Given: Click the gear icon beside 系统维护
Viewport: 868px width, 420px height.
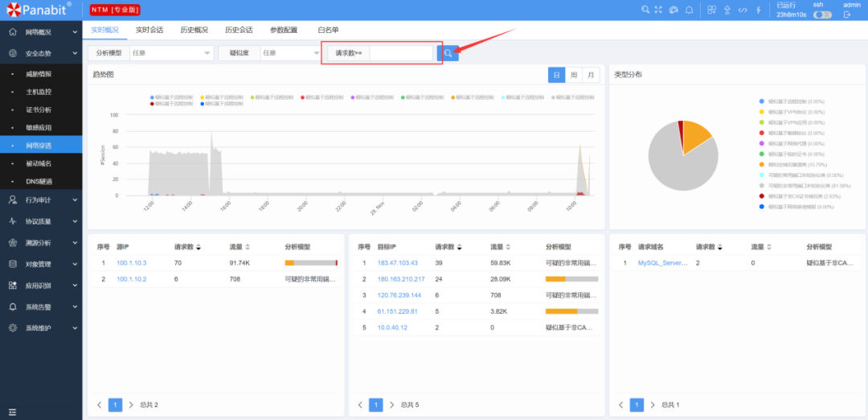Looking at the screenshot, I should pyautogui.click(x=13, y=328).
